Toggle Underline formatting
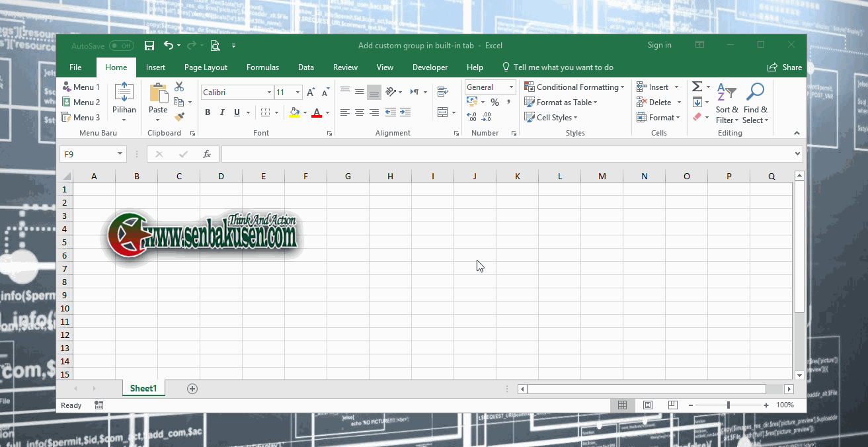This screenshot has width=868, height=447. (x=237, y=112)
